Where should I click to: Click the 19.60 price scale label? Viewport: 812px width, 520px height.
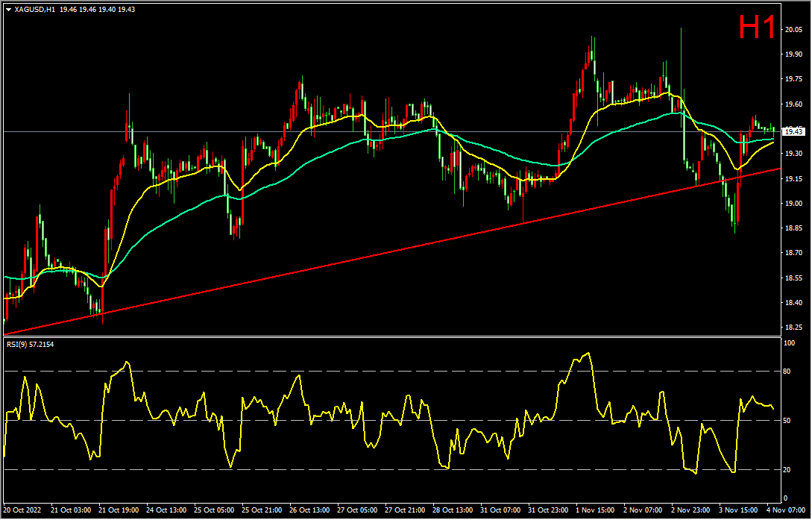click(794, 104)
